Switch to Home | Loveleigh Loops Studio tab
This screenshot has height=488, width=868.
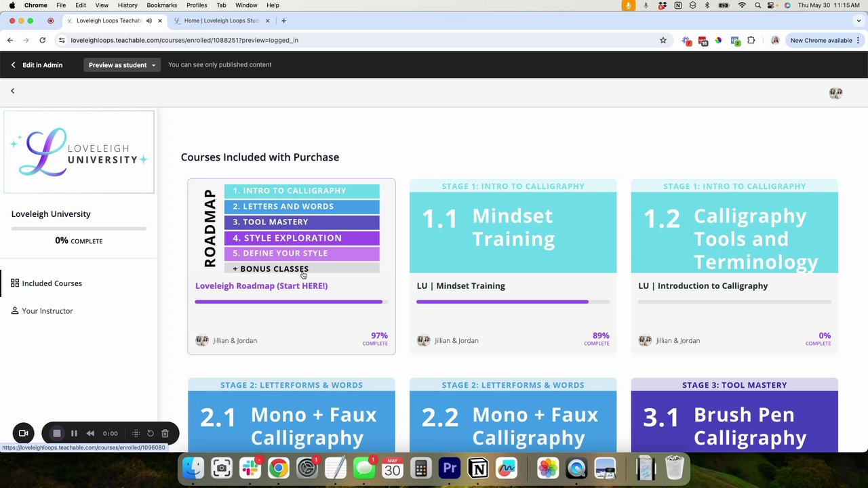click(221, 20)
